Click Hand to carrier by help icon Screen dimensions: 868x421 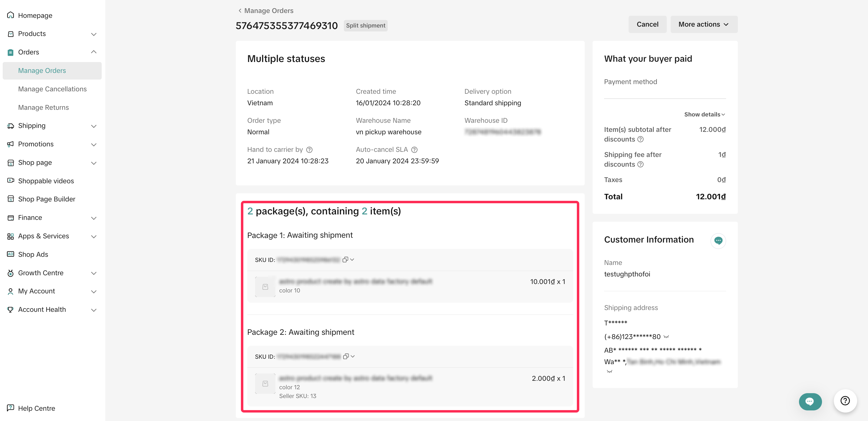(x=309, y=149)
